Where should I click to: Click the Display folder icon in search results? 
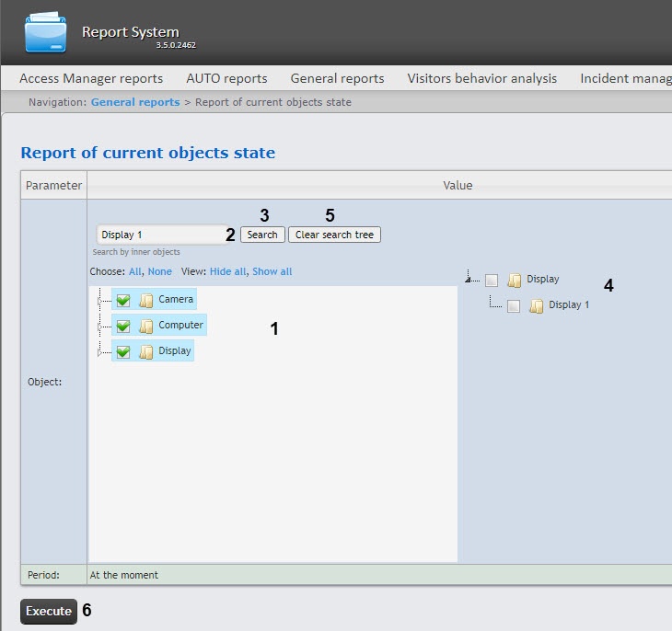pyautogui.click(x=514, y=280)
